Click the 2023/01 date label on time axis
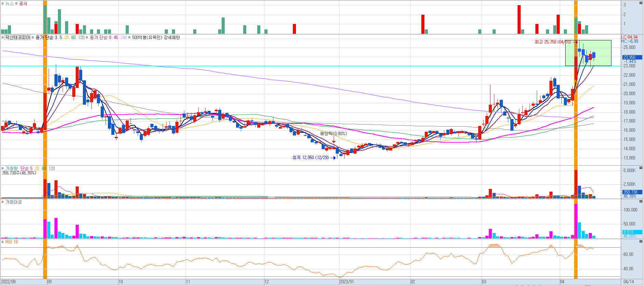Screen dimensions: 644x286 coord(347,282)
